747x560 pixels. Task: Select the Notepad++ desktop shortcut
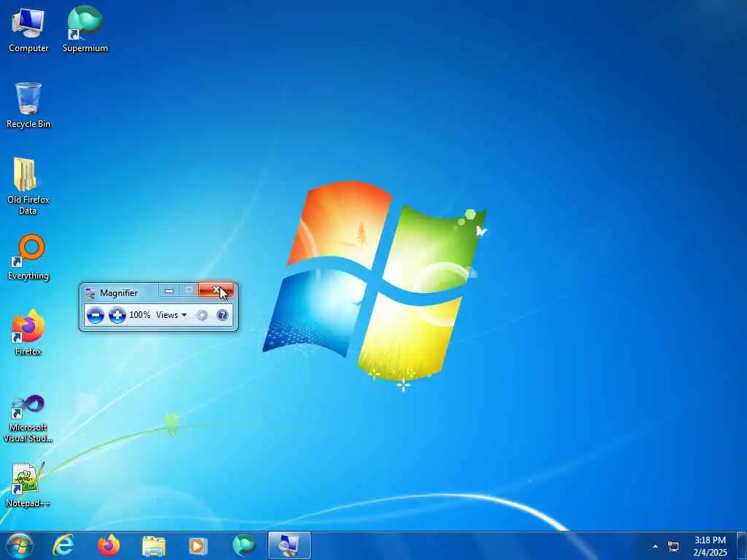pyautogui.click(x=28, y=485)
